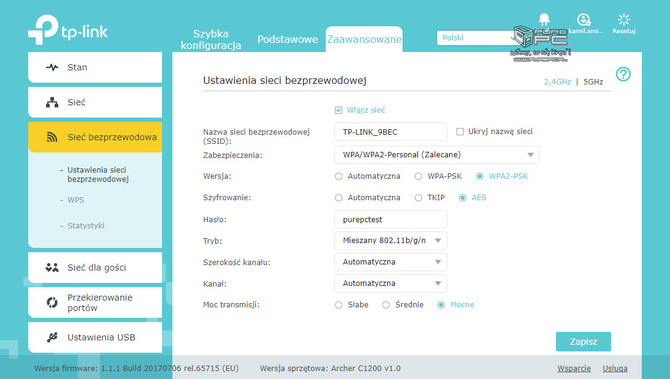Click the Resetuj reboot icon

(x=624, y=19)
